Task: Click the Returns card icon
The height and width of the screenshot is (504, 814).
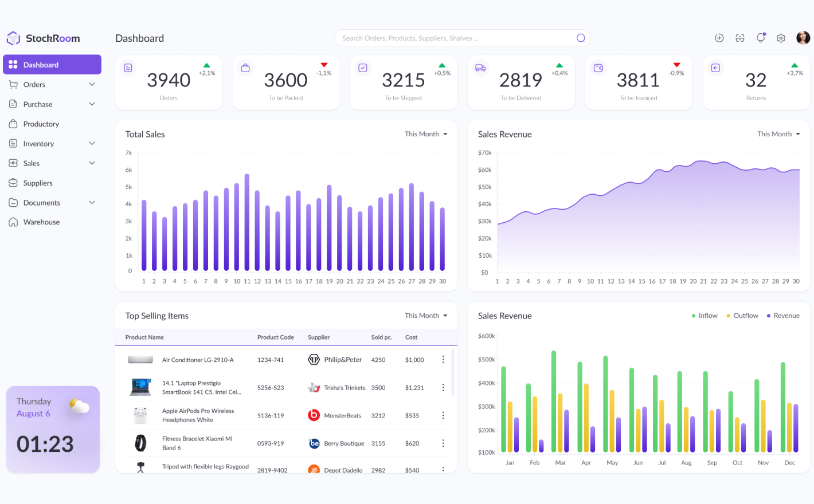Action: click(715, 68)
